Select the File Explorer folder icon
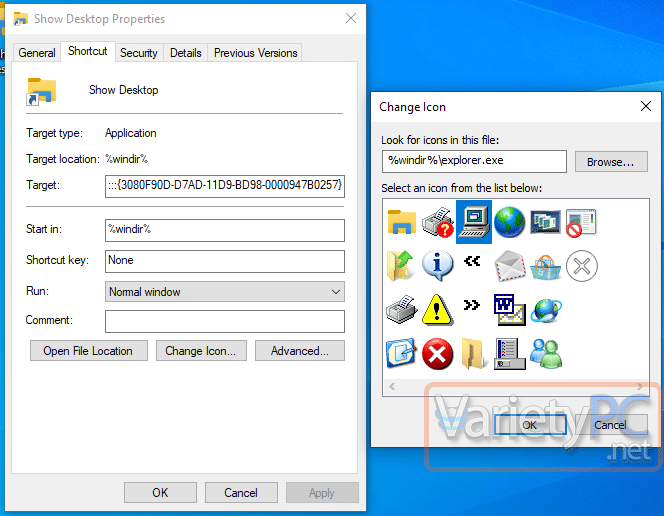 click(402, 222)
